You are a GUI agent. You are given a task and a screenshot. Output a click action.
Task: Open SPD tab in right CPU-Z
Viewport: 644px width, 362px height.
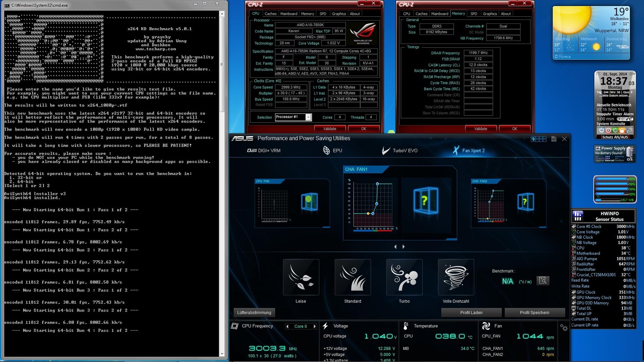pos(474,14)
